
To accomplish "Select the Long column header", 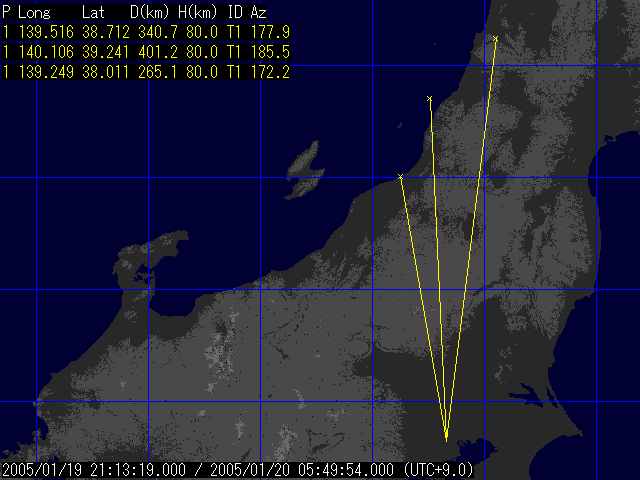I will coord(35,12).
